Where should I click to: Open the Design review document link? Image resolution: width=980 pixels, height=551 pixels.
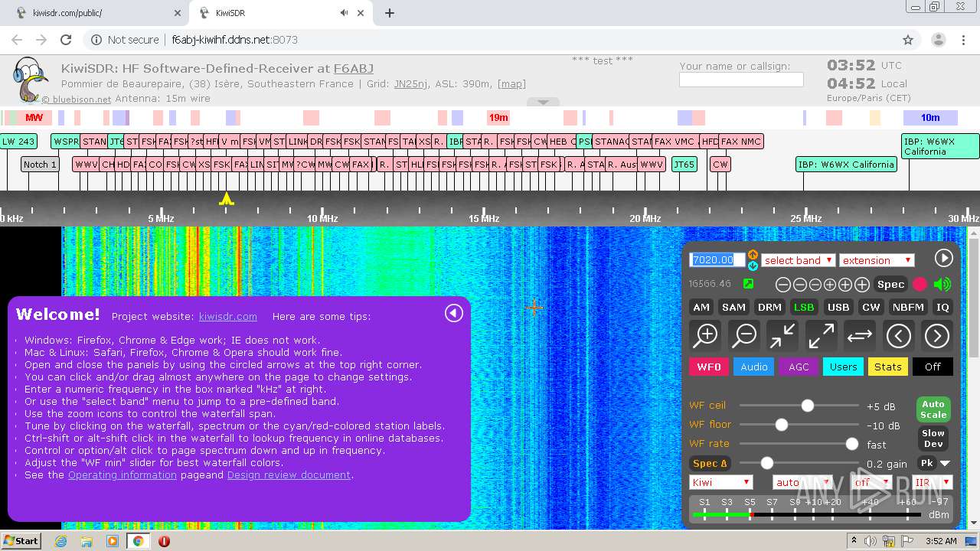289,474
